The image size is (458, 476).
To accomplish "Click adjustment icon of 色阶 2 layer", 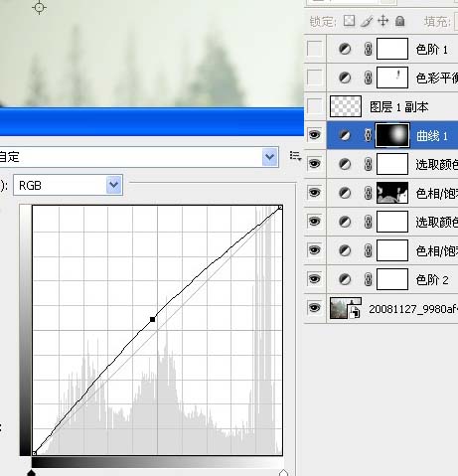I will click(345, 279).
